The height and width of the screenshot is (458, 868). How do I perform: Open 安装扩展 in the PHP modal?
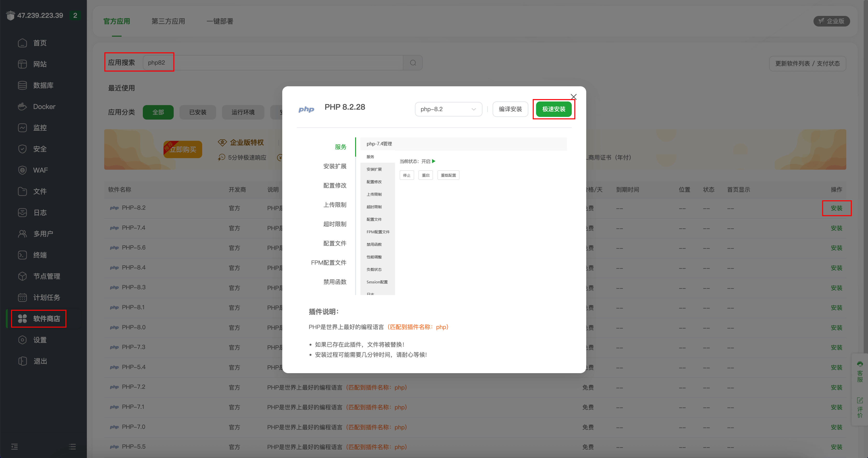pyautogui.click(x=335, y=166)
